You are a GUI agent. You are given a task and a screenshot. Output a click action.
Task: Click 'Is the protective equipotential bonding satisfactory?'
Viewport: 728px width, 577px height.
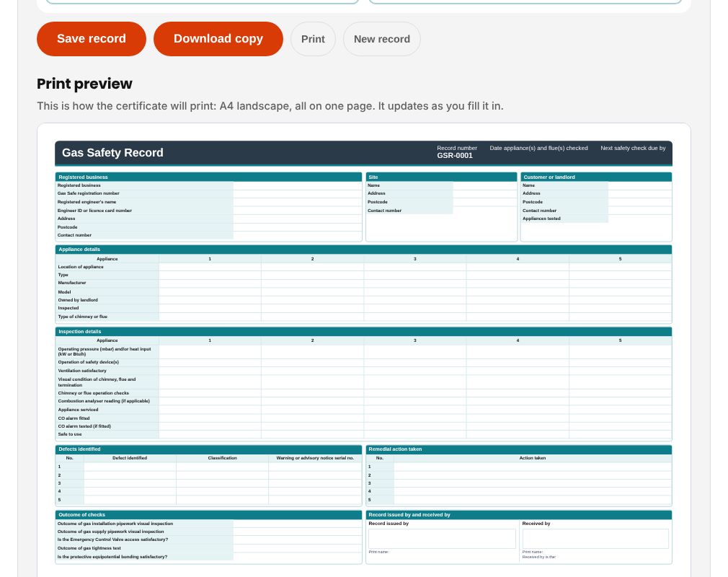[112, 557]
